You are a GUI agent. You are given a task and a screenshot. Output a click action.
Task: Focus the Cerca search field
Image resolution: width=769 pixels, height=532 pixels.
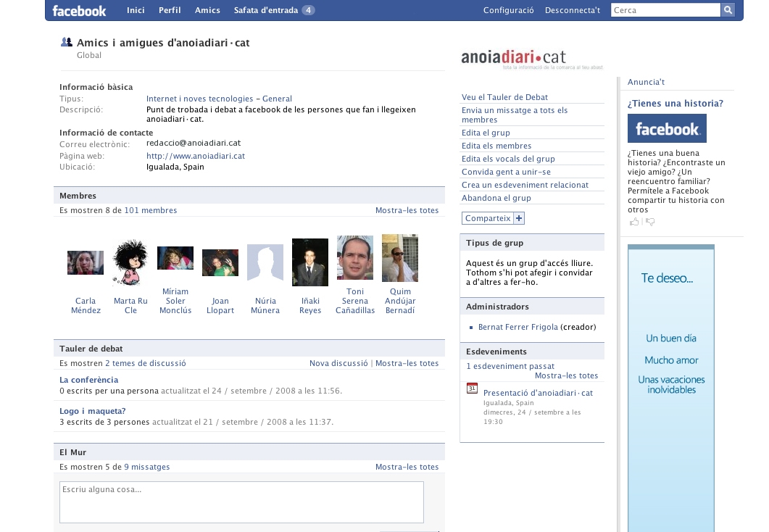click(x=665, y=10)
